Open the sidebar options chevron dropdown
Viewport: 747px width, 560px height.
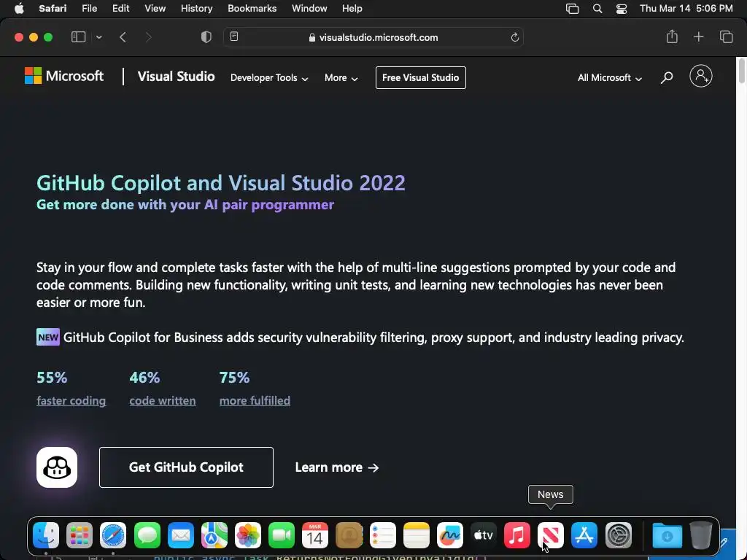[98, 37]
